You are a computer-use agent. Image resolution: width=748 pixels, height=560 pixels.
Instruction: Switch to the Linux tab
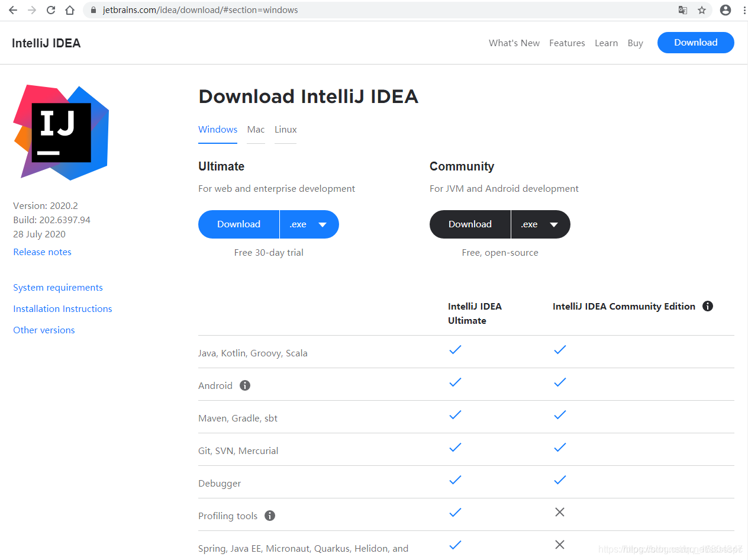(x=286, y=130)
